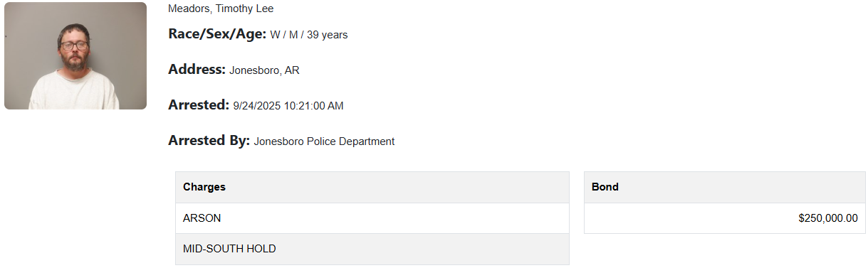
Task: Click the Timothy Lee first name text
Action: (245, 9)
